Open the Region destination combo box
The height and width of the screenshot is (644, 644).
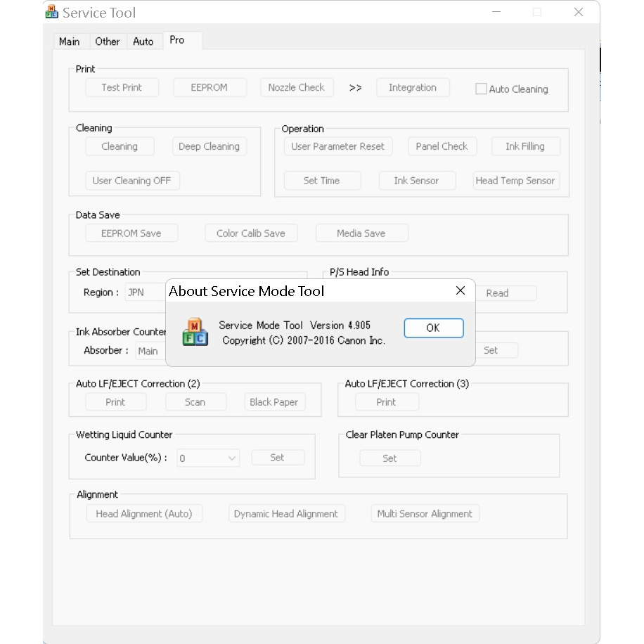pyautogui.click(x=145, y=292)
